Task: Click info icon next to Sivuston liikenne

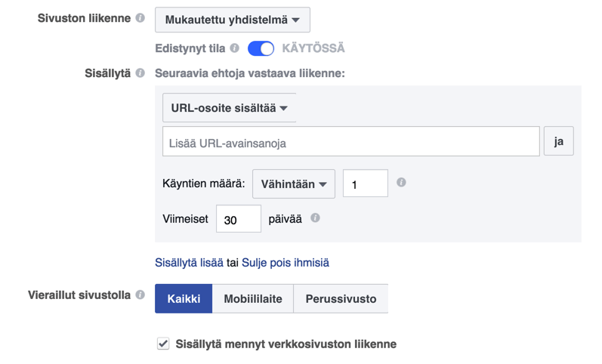Action: pos(140,17)
